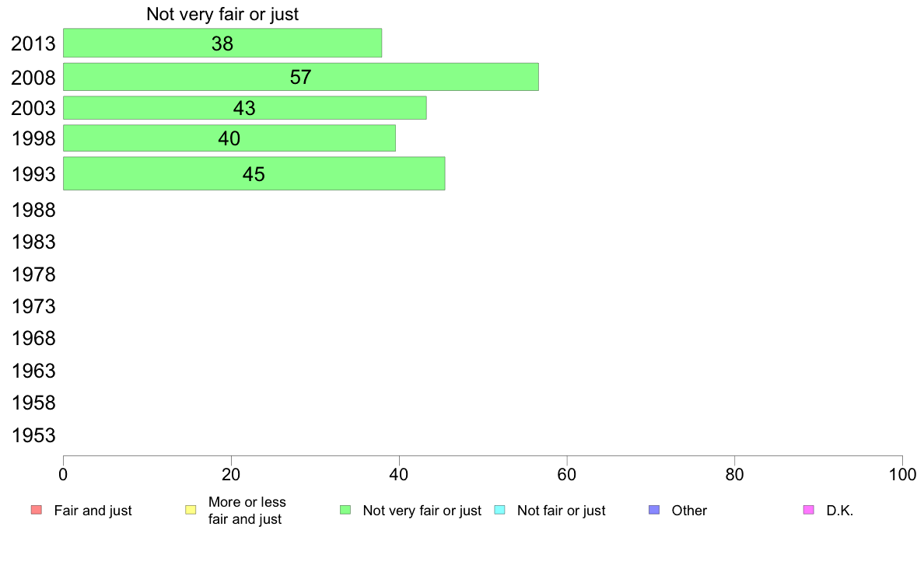The height and width of the screenshot is (572, 924).
Task: Select the 1993 bar showing 45
Action: coord(254,173)
